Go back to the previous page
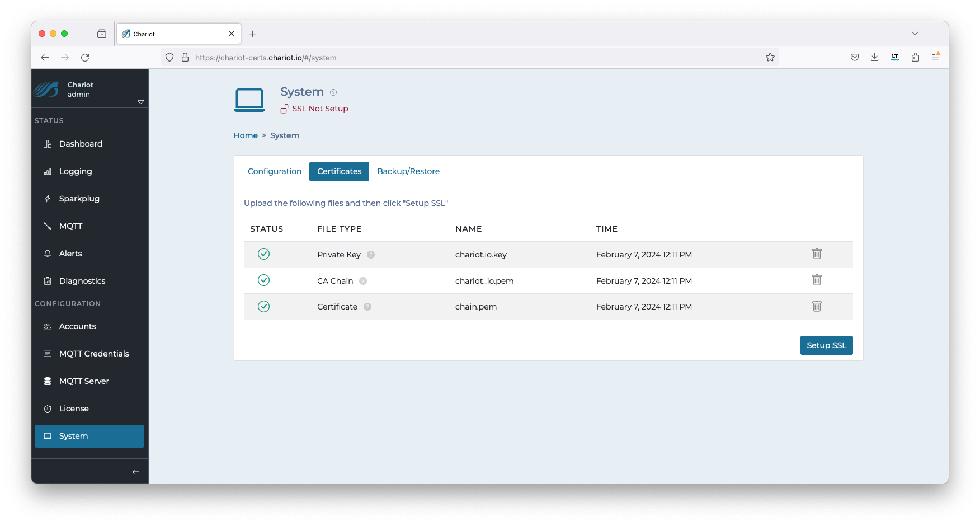Viewport: 980px width, 525px height. point(45,58)
